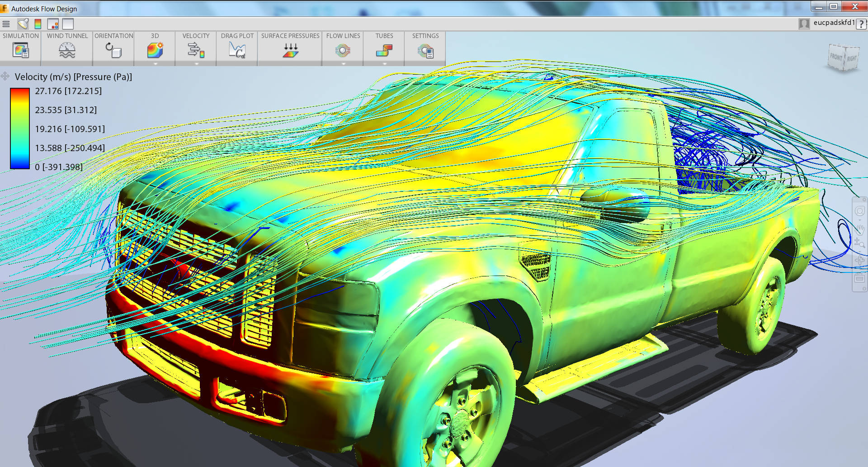Click the velocity color scale bar
This screenshot has height=467, width=868.
pos(20,129)
